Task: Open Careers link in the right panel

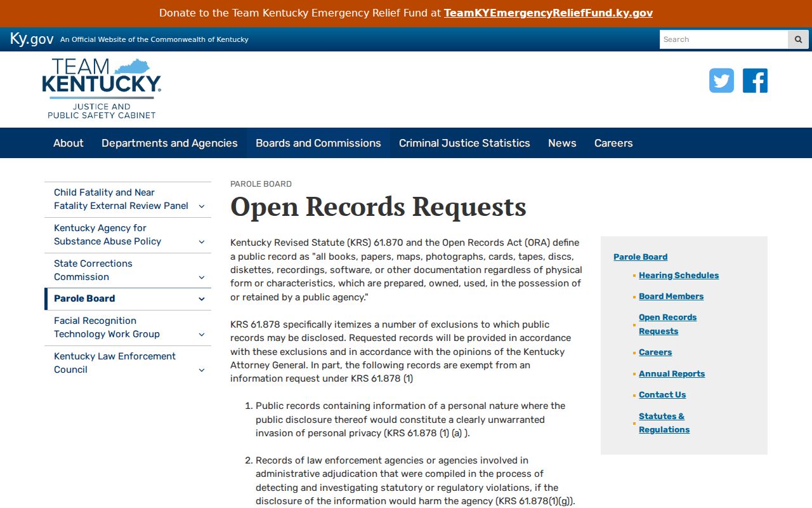Action: pyautogui.click(x=655, y=352)
